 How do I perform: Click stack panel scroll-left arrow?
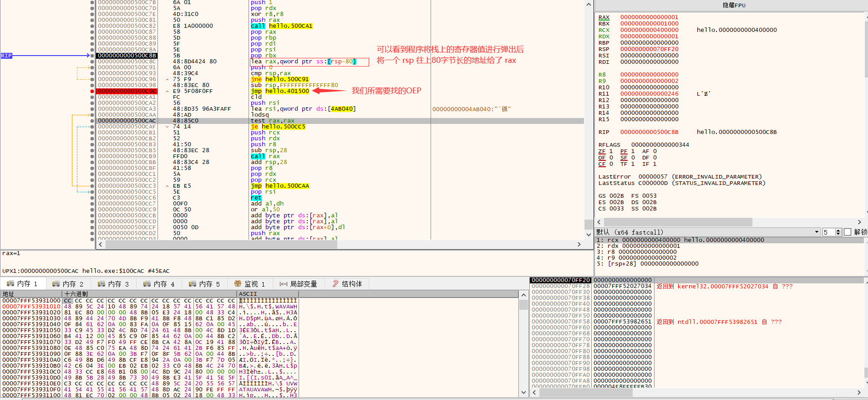tap(535, 392)
